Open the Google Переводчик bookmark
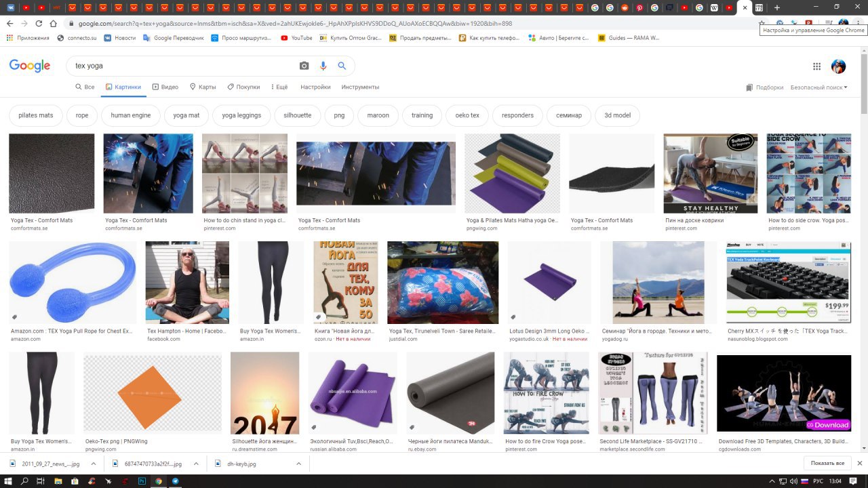This screenshot has width=868, height=488. tap(174, 38)
